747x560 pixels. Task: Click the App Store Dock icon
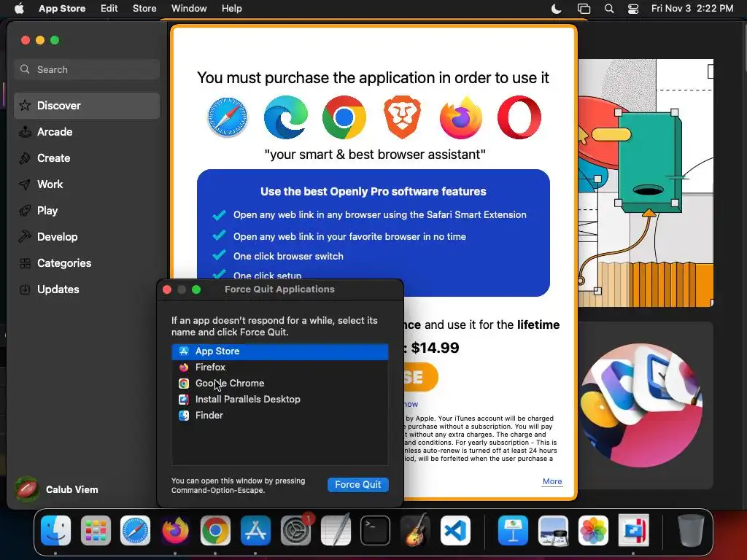pos(255,530)
